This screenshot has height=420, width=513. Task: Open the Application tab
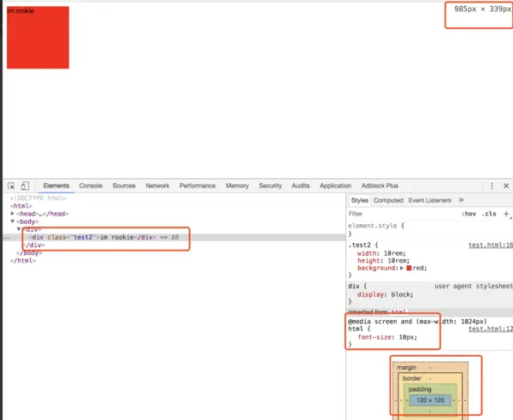point(335,186)
